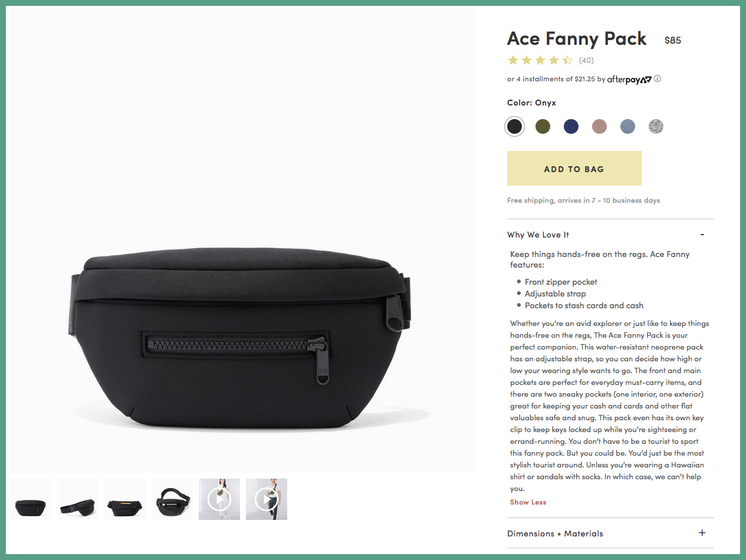The width and height of the screenshot is (746, 560).
Task: Expand Dimensions + Materials plus icon
Action: (x=702, y=533)
